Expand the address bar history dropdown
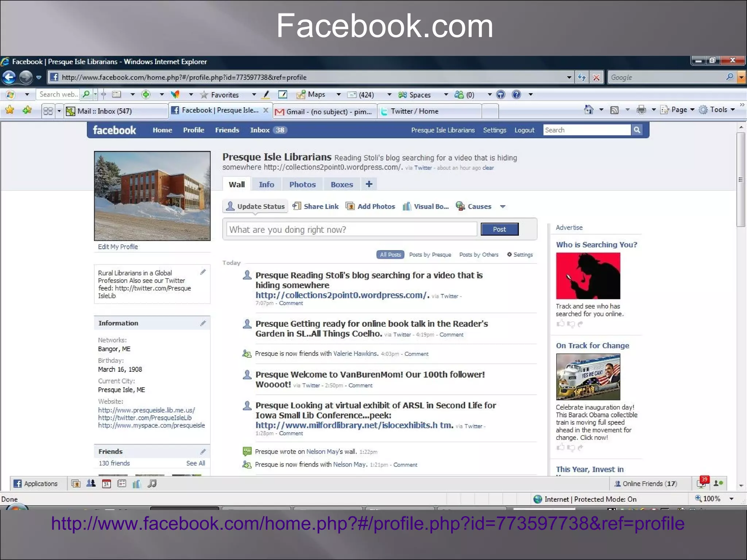The image size is (747, 560). pos(569,77)
